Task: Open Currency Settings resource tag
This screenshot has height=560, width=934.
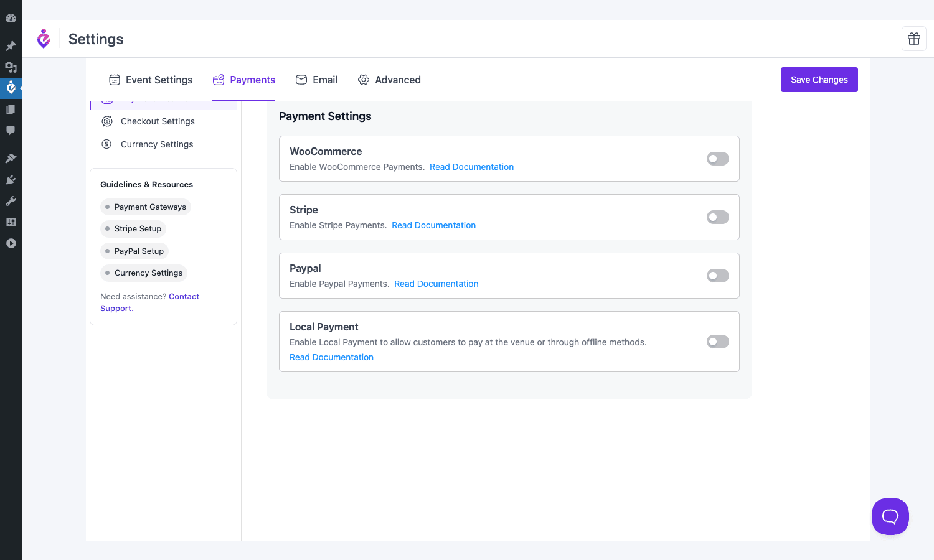Action: (x=144, y=273)
